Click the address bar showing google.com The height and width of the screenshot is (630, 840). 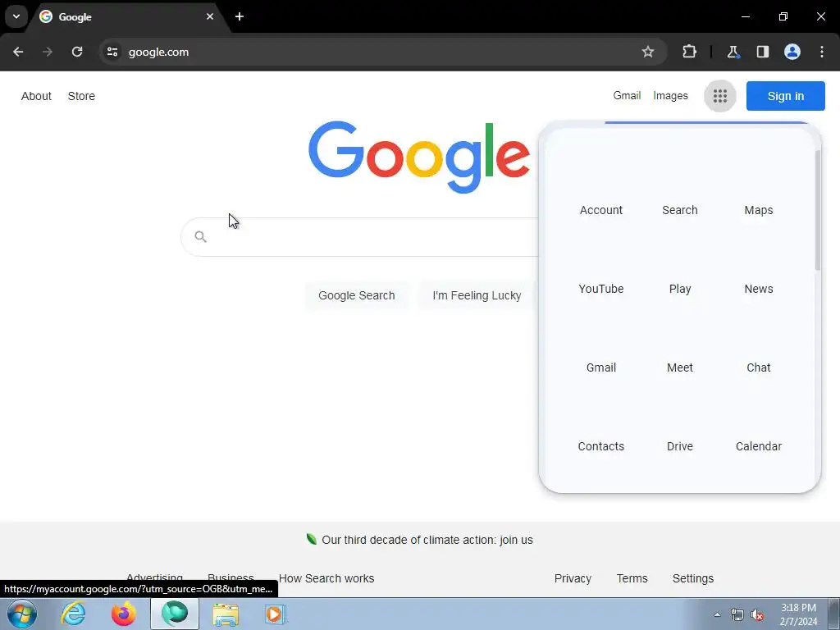[384, 52]
